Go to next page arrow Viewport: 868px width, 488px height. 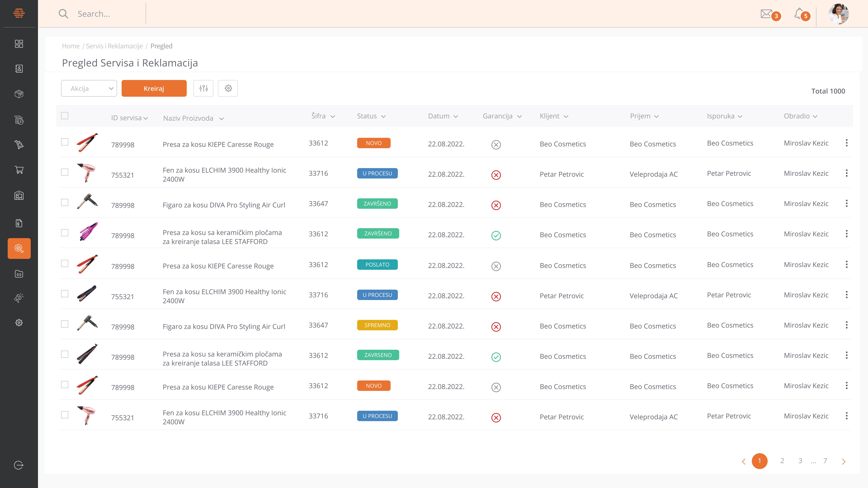coord(843,461)
